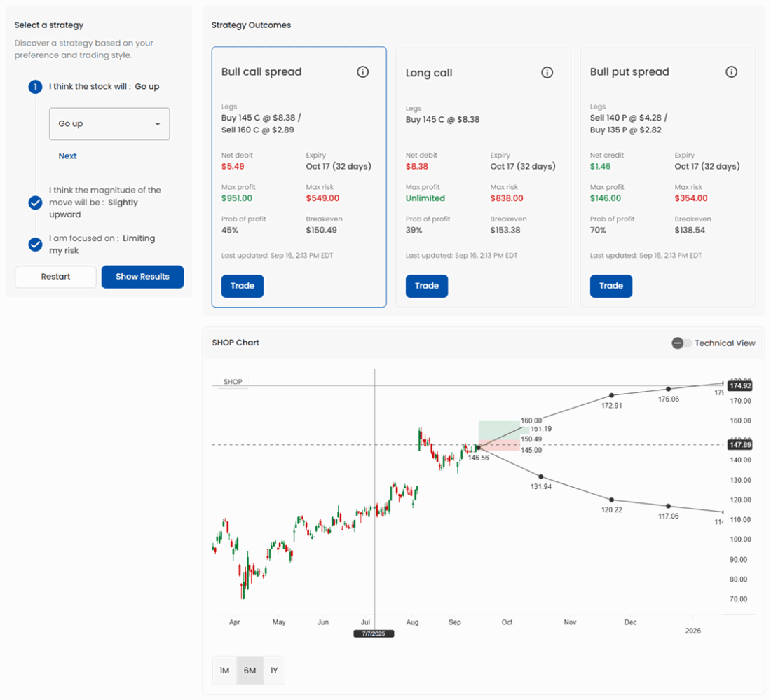Screen dimensions: 771x700
Task: Click the minus icon on Technical View control
Action: point(676,343)
